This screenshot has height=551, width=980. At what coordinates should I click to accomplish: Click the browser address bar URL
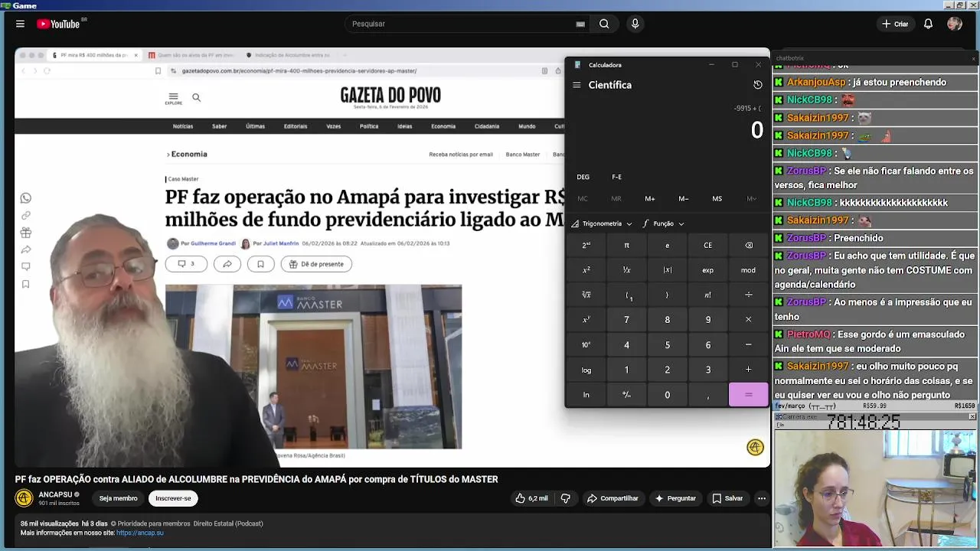299,70
